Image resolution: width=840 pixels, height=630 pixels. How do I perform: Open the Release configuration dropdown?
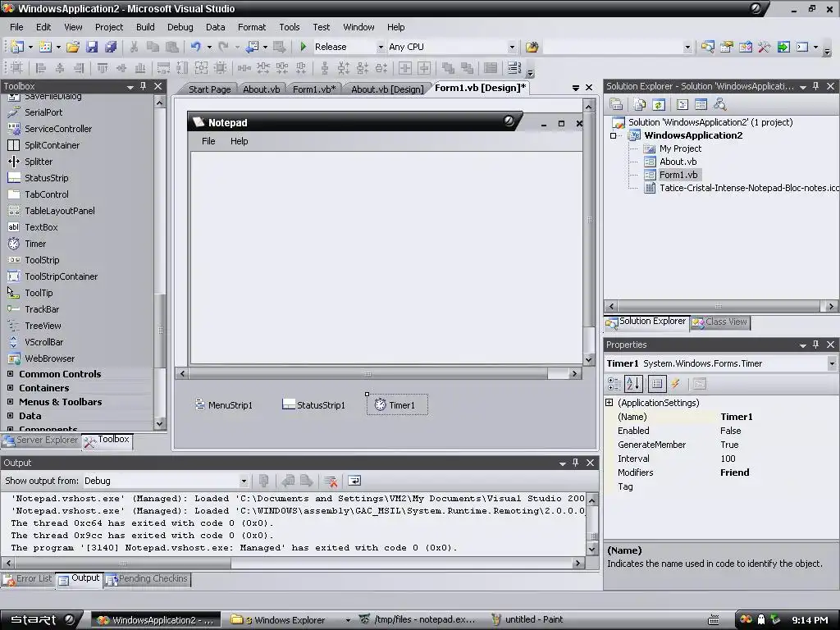coord(381,47)
